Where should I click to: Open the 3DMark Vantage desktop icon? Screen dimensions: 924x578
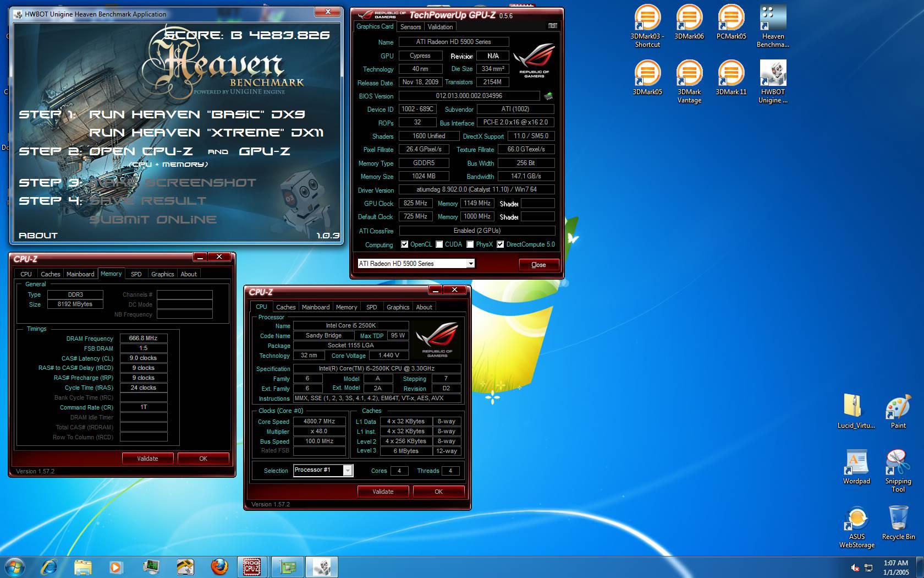point(689,81)
